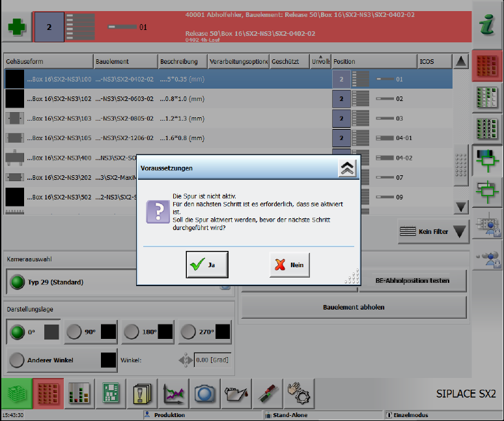
Task: Open the Kein Filter dropdown
Action: pos(433,231)
